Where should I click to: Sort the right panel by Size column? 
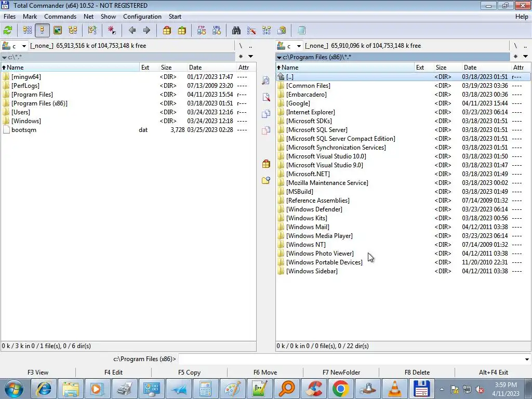(447, 67)
